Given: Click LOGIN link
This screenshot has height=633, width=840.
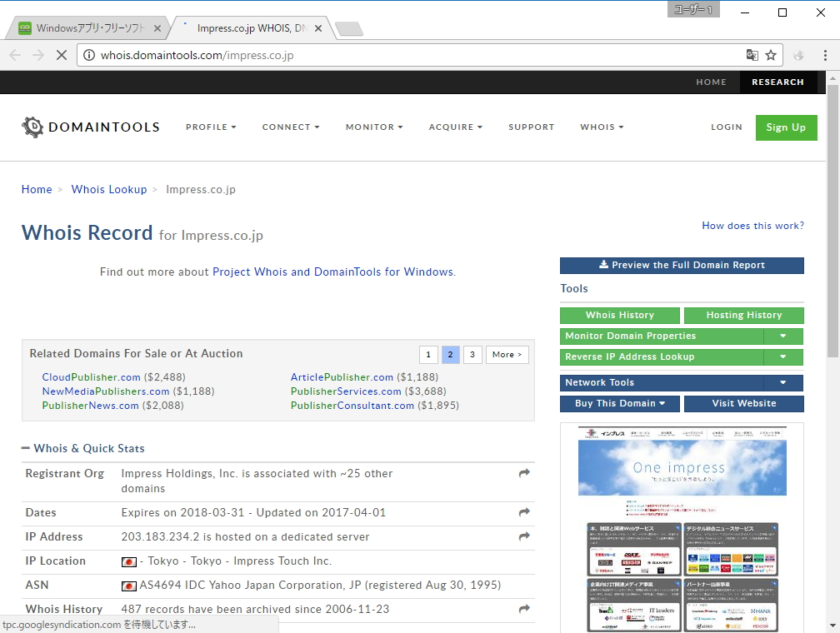Looking at the screenshot, I should click(727, 127).
